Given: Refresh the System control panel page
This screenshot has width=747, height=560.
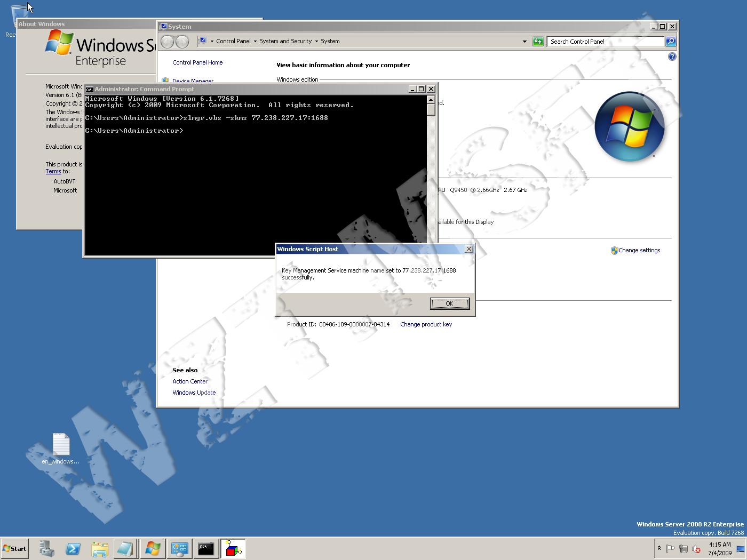Looking at the screenshot, I should pyautogui.click(x=538, y=42).
